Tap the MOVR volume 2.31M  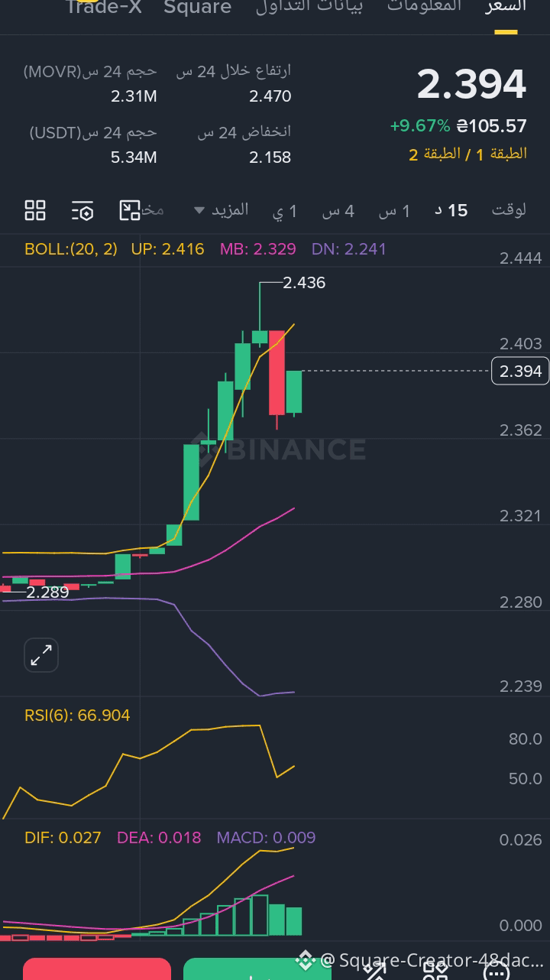(x=134, y=96)
